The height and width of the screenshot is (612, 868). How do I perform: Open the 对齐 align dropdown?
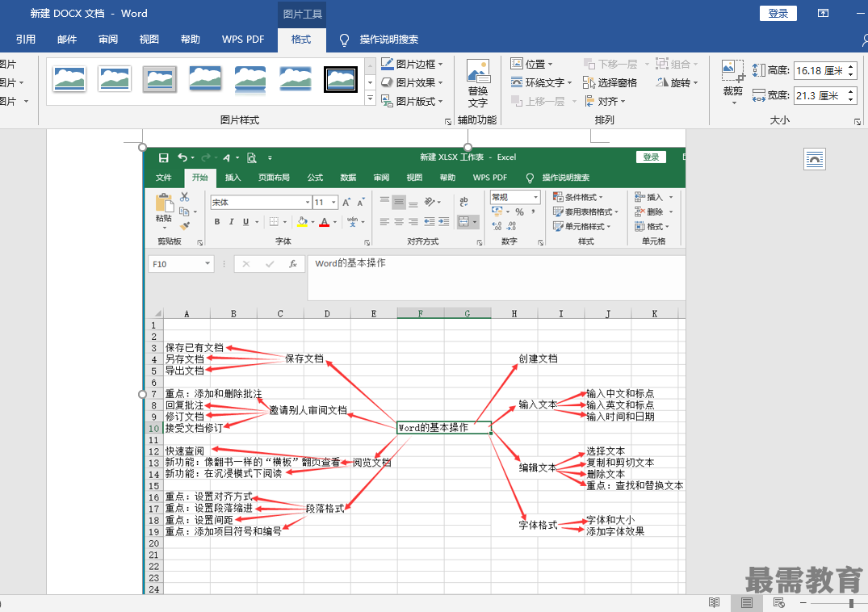point(604,101)
